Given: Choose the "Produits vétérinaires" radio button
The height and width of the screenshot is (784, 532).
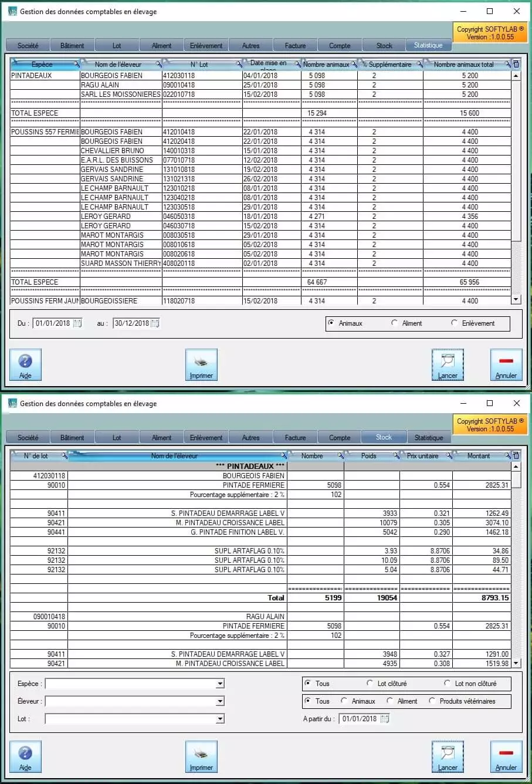Looking at the screenshot, I should (x=432, y=701).
